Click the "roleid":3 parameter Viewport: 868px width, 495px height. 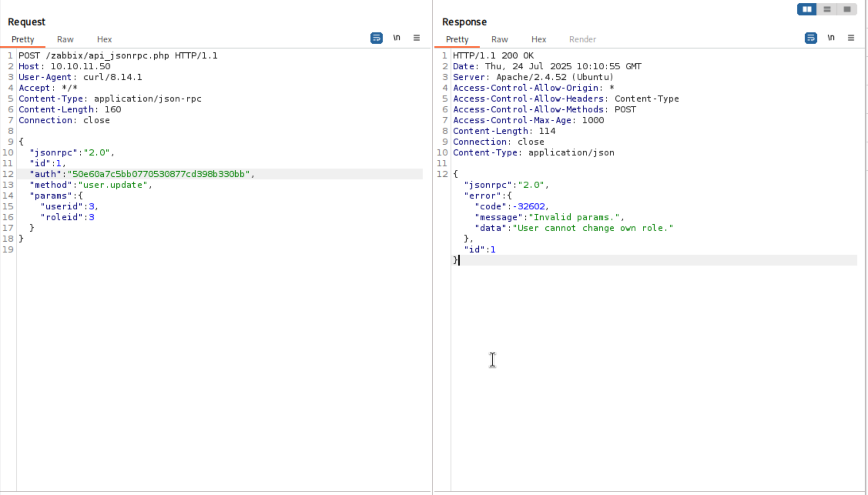click(x=67, y=217)
